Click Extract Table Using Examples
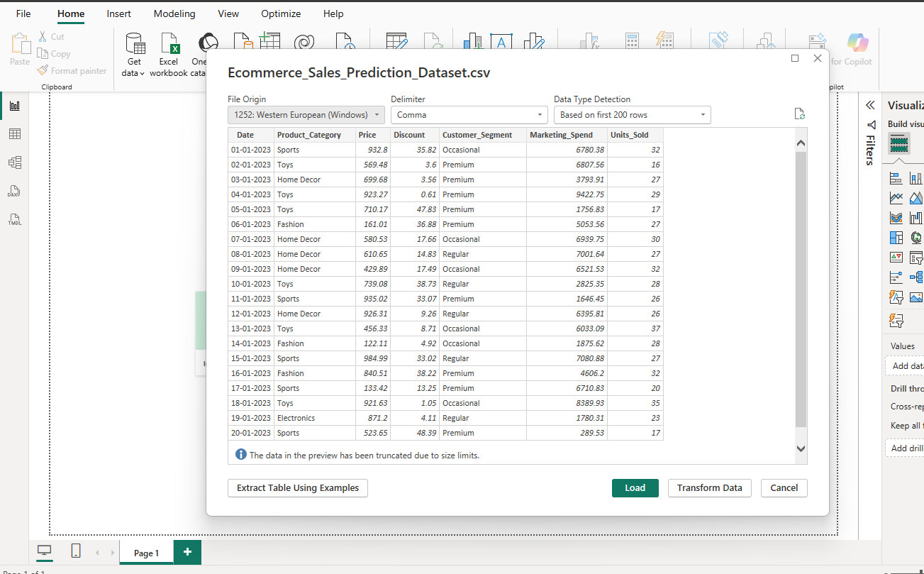This screenshot has width=924, height=574. coord(297,487)
